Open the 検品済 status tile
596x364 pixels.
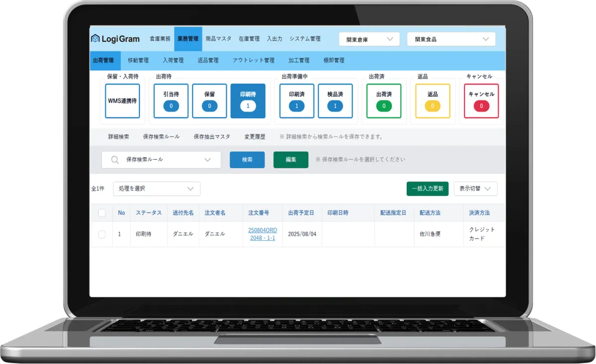click(x=335, y=101)
